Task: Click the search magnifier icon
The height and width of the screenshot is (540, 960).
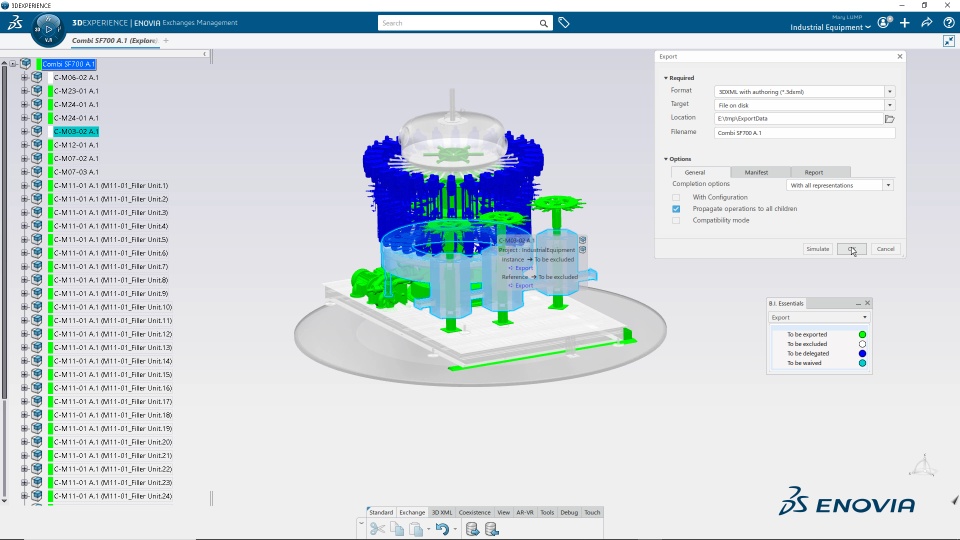Action: click(543, 23)
